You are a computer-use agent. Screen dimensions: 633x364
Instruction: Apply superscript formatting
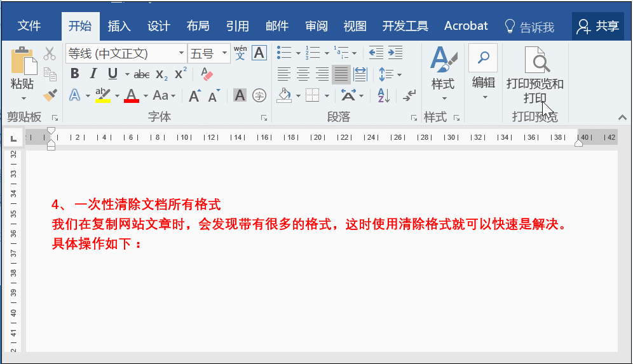180,74
